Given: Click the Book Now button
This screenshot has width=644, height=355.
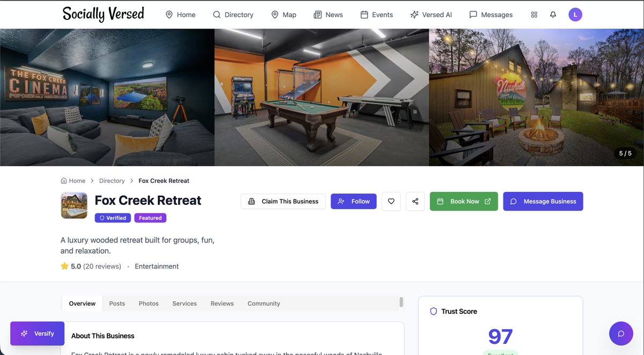Looking at the screenshot, I should pyautogui.click(x=464, y=201).
